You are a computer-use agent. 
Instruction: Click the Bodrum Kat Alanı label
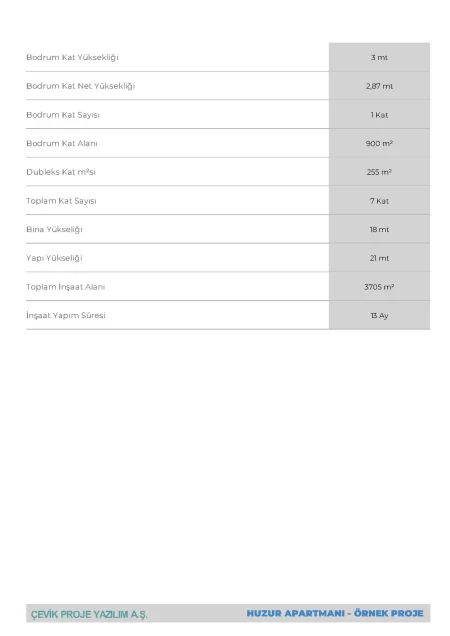62,143
